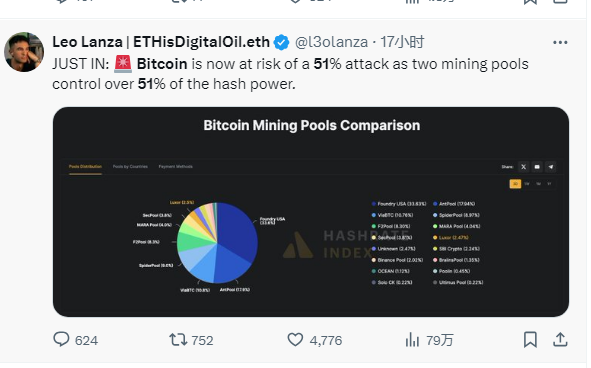
Task: Click the share upload icon below tweet
Action: tap(560, 340)
